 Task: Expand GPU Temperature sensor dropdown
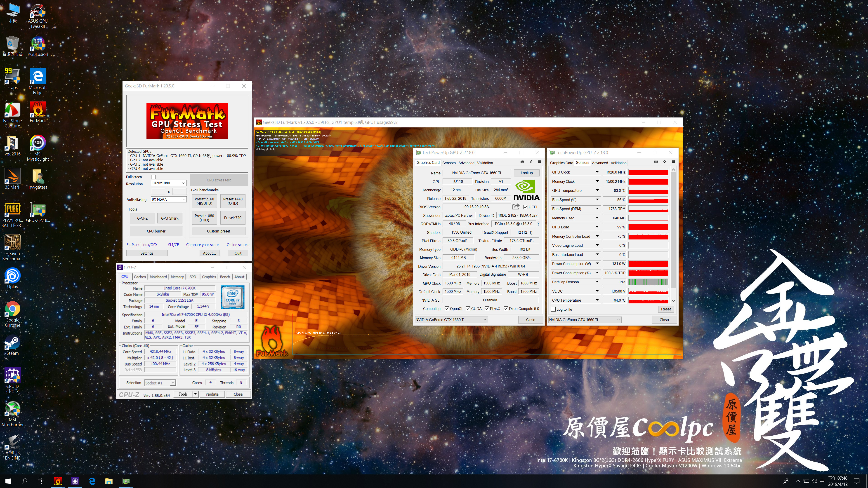point(597,190)
